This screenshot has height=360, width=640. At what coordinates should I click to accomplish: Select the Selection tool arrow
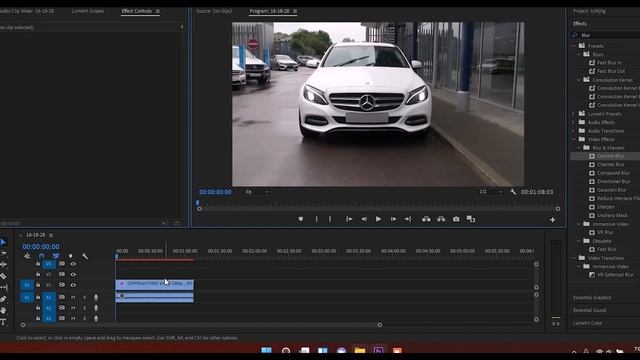[3, 242]
